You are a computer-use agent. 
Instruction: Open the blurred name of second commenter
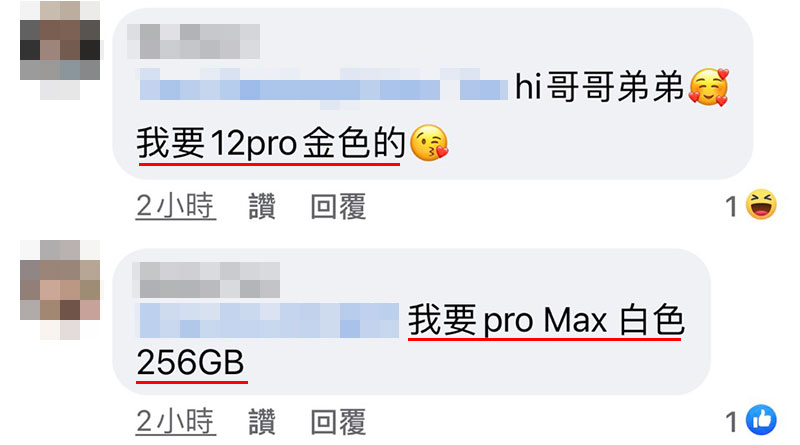(x=206, y=280)
